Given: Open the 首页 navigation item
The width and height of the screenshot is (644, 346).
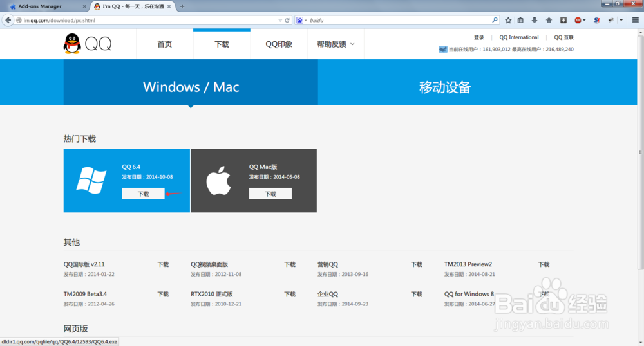Looking at the screenshot, I should (165, 44).
